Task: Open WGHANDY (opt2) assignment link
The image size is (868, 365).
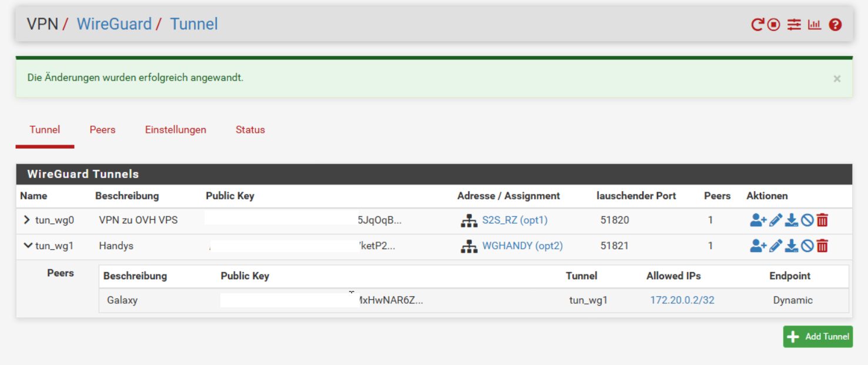Action: (x=522, y=246)
